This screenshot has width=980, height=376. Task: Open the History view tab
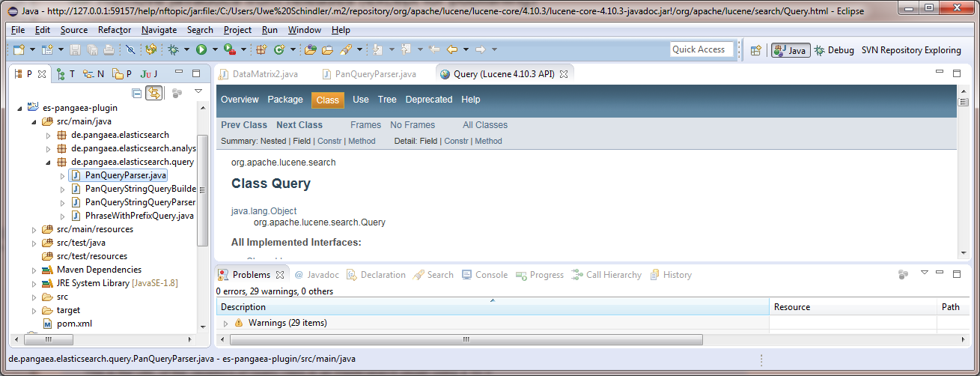tap(670, 275)
